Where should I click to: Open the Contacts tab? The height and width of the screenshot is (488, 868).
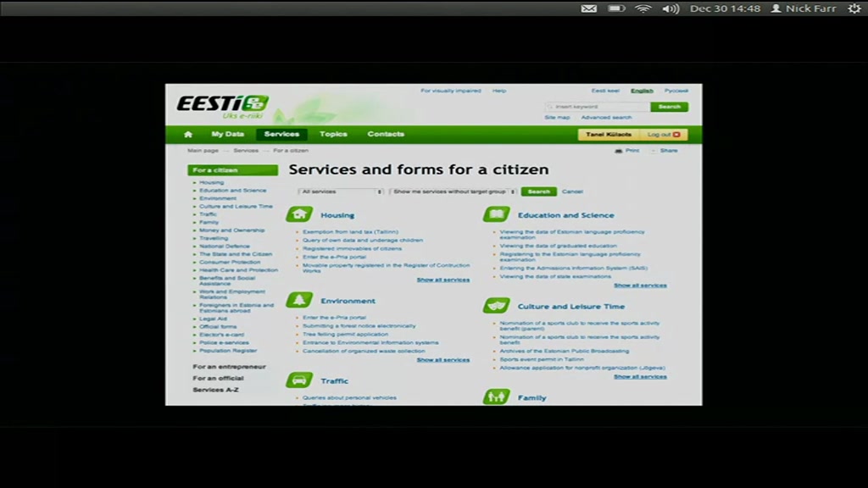(x=386, y=134)
